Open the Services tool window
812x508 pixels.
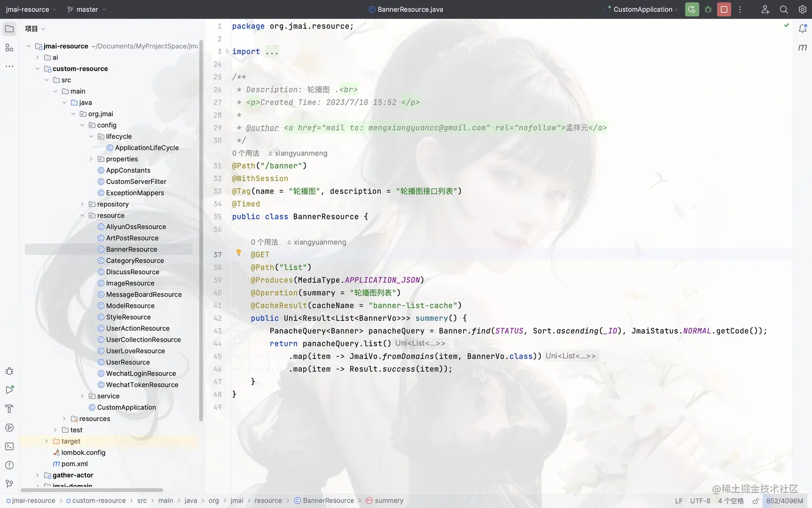click(x=9, y=427)
